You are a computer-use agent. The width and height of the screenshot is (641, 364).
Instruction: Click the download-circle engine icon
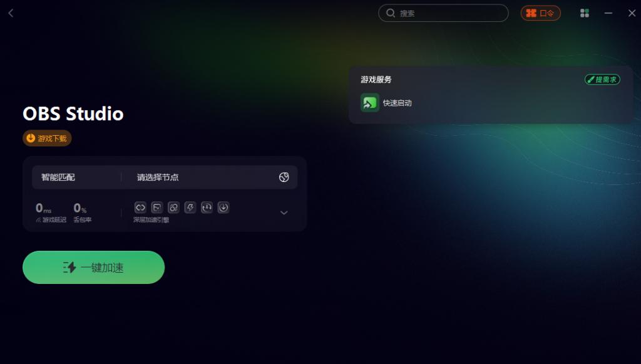pos(223,208)
